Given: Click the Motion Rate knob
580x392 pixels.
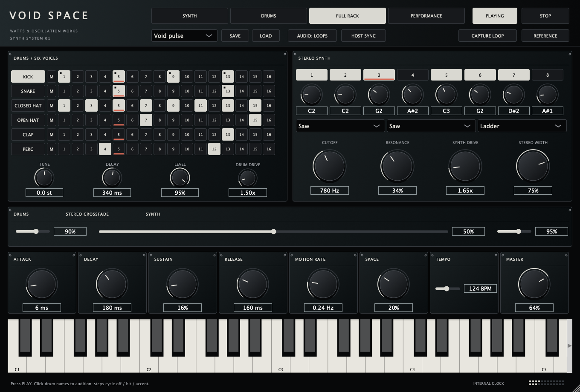Looking at the screenshot, I should tap(323, 284).
